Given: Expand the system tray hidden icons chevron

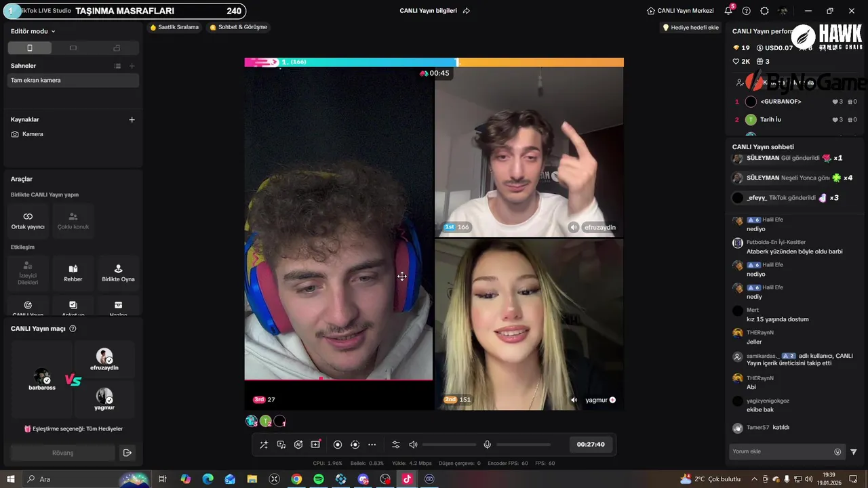Looking at the screenshot, I should pos(754,479).
